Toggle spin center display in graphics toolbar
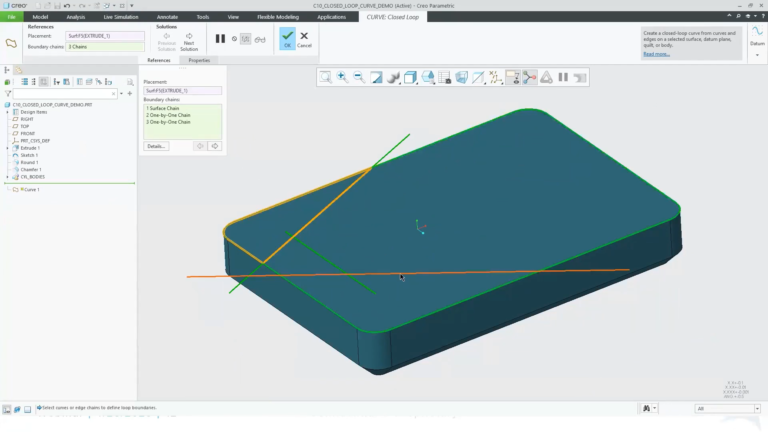768x432 pixels. pos(529,77)
